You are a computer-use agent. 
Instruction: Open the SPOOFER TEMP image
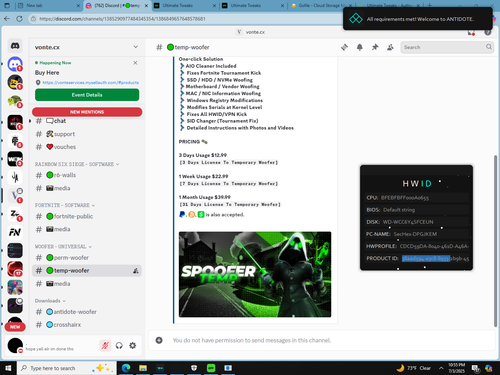(255, 274)
